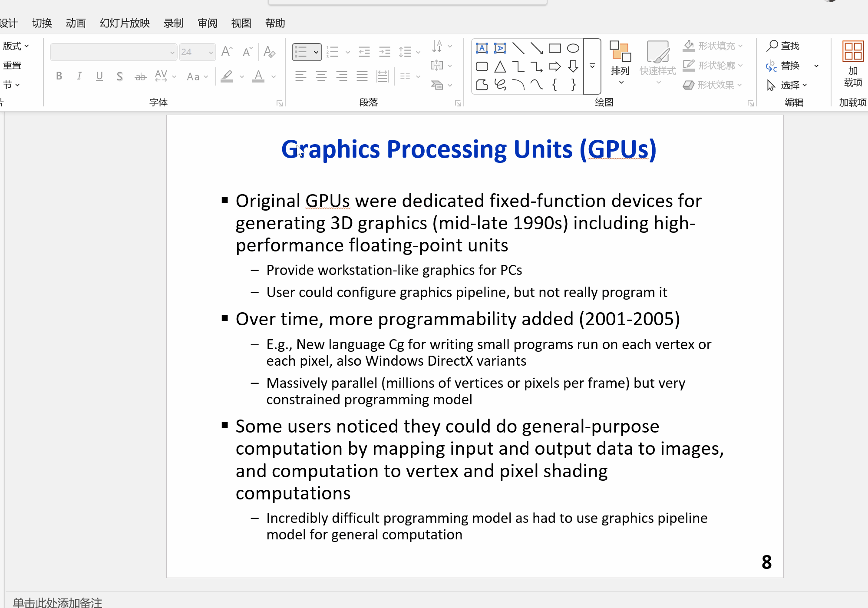Screen dimensions: 868x608
Task: Insert a text box shape
Action: point(482,48)
